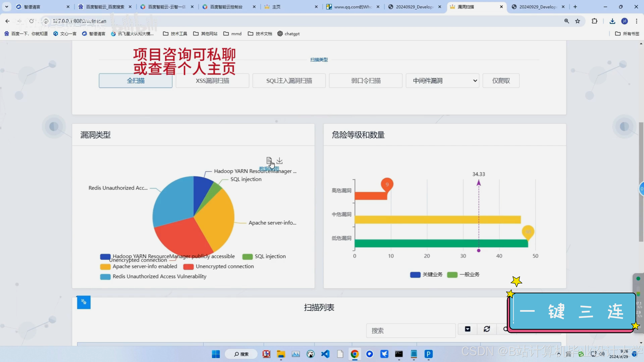644x362 pixels.
Task: Click the save-as-image download icon on pie chart
Action: click(280, 160)
